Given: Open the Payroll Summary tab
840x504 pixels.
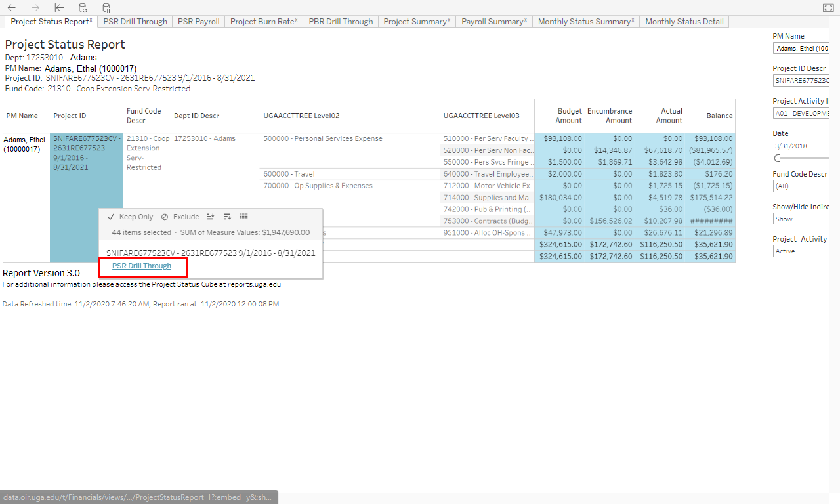Looking at the screenshot, I should pos(494,22).
